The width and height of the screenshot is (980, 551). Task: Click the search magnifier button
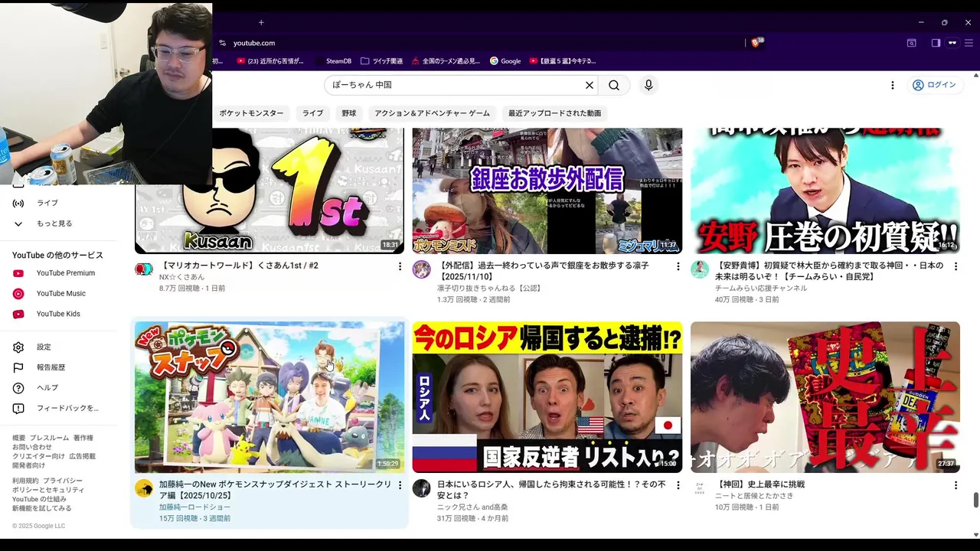614,85
